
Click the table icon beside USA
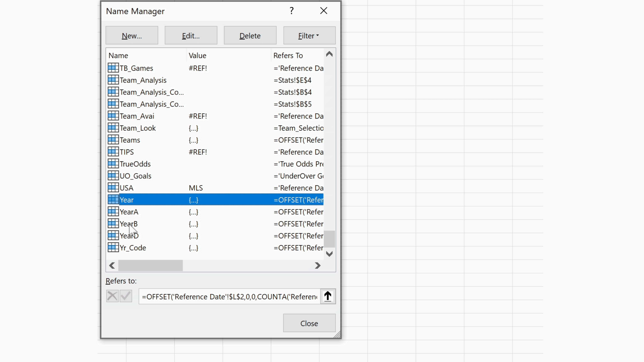click(113, 188)
